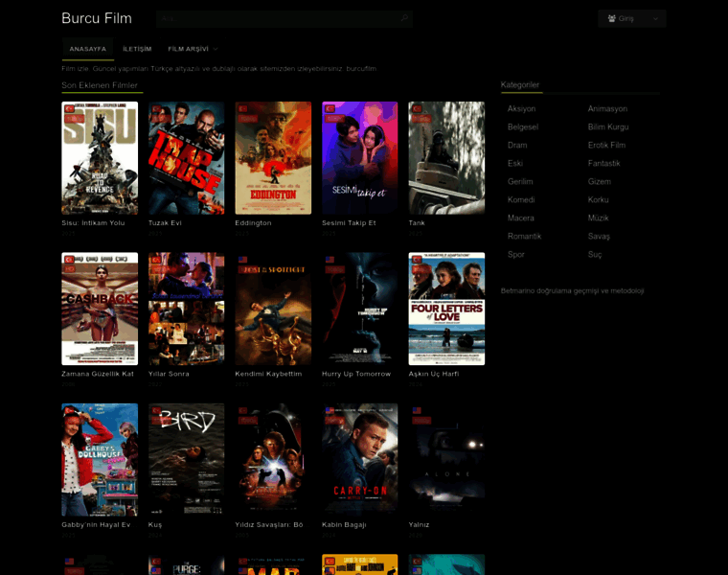The width and height of the screenshot is (728, 575).
Task: Open the Film Arşivi menu
Action: tap(189, 49)
